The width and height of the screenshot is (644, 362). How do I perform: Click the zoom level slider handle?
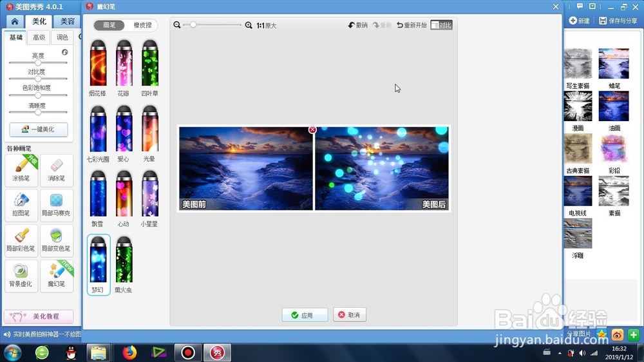193,25
